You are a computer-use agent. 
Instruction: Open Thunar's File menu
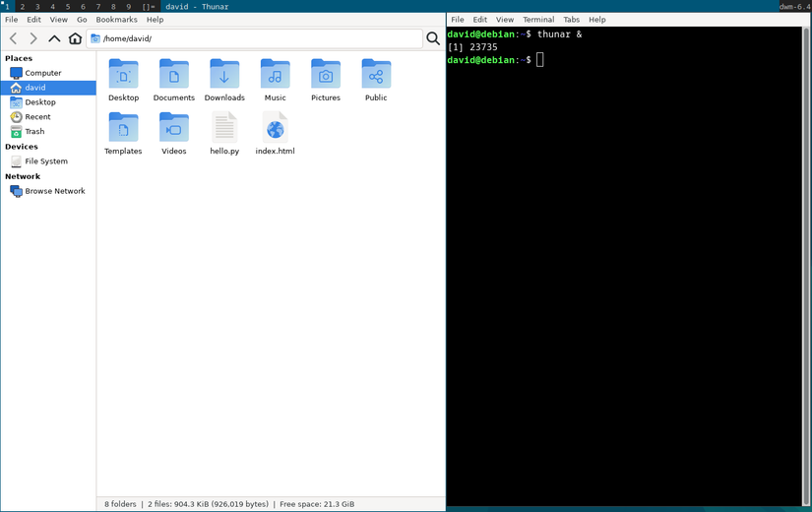(x=12, y=20)
